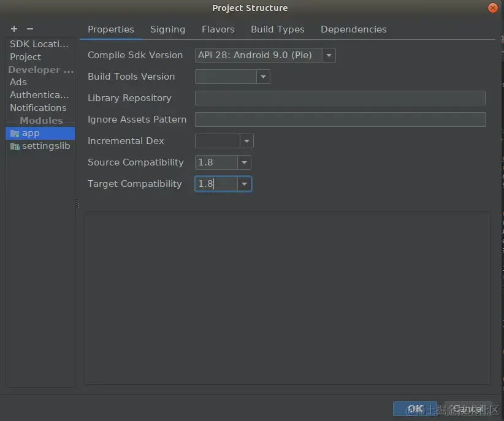Select the settingslib library module icon
This screenshot has height=421, width=504.
click(15, 146)
